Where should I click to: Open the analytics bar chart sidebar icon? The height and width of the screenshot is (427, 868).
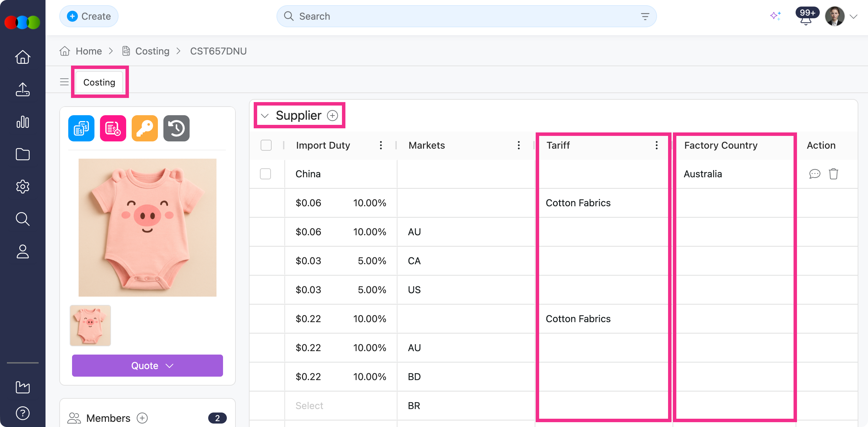click(x=23, y=122)
